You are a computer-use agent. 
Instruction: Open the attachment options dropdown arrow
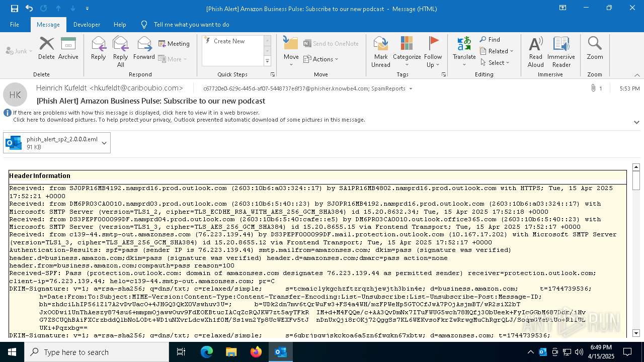(104, 143)
